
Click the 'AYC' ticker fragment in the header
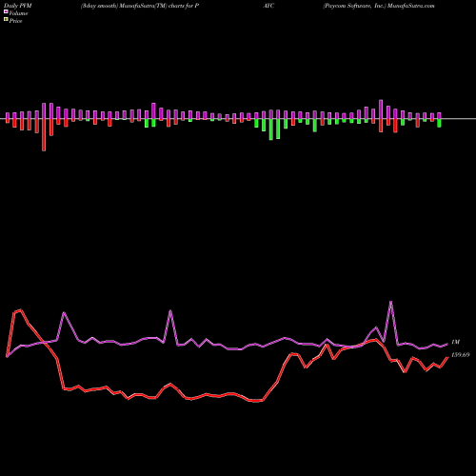tap(268, 6)
